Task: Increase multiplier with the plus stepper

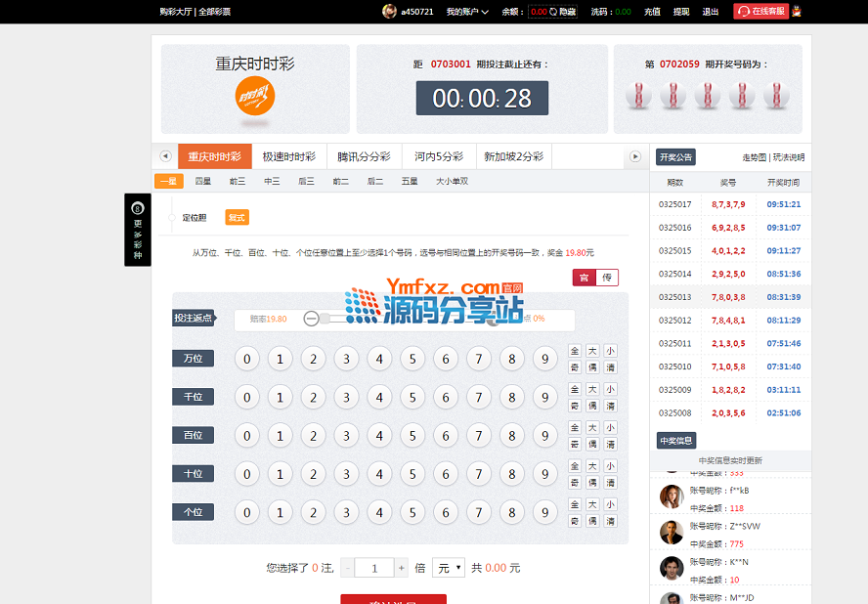Action: [x=401, y=568]
